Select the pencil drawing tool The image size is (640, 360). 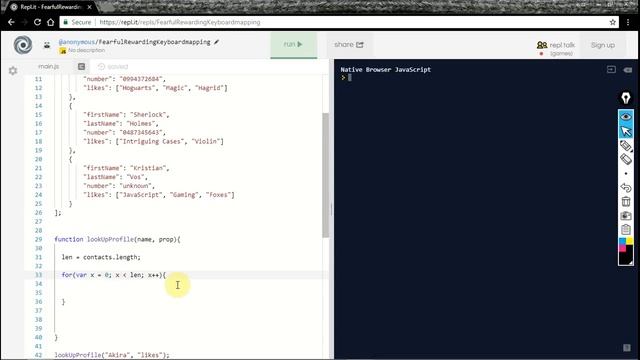click(626, 145)
